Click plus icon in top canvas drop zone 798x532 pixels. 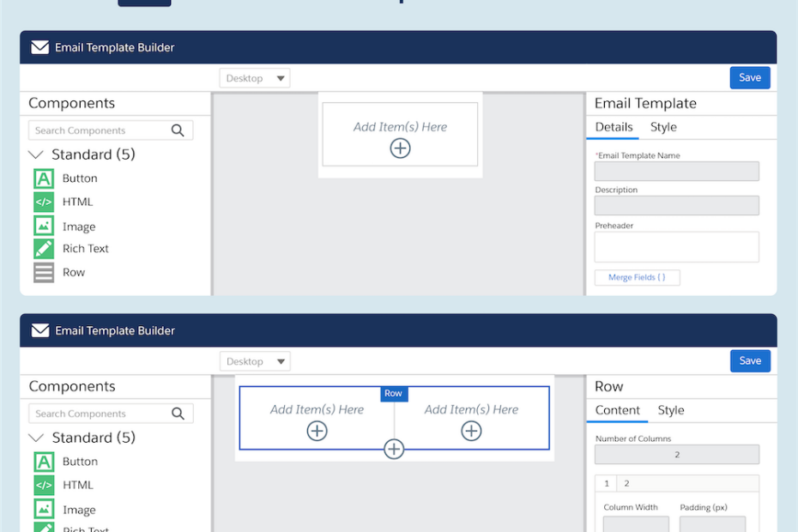pos(400,148)
